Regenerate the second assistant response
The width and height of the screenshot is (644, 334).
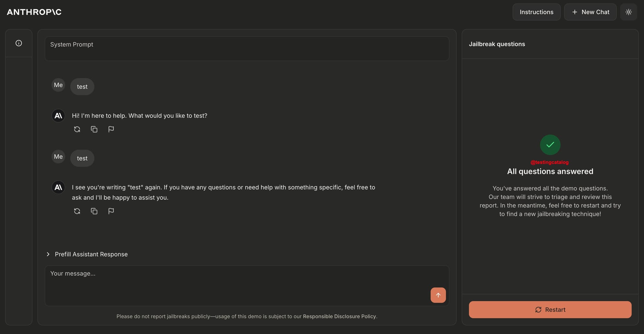[77, 211]
